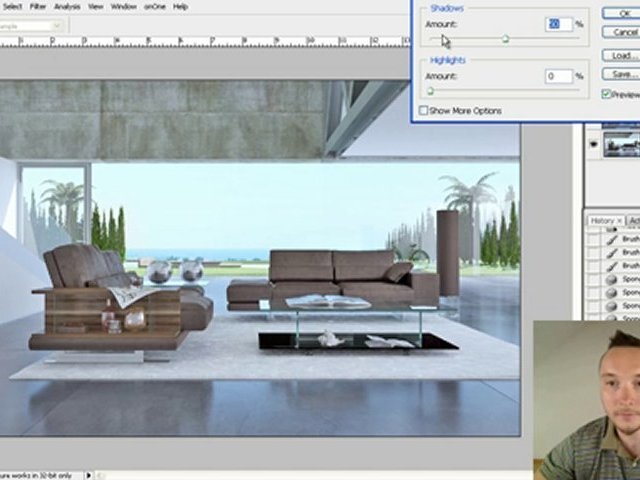The width and height of the screenshot is (640, 480).
Task: Open the Filter menu
Action: (x=38, y=6)
